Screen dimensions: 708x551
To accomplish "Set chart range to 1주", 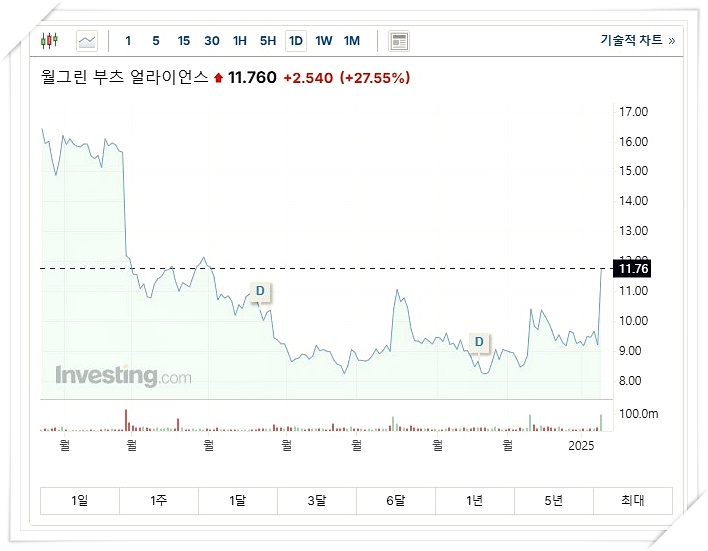I will tap(159, 500).
